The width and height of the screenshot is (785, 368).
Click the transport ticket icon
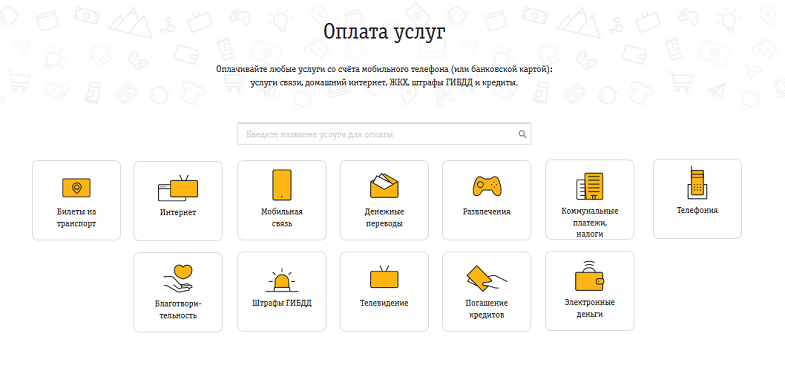(x=76, y=187)
